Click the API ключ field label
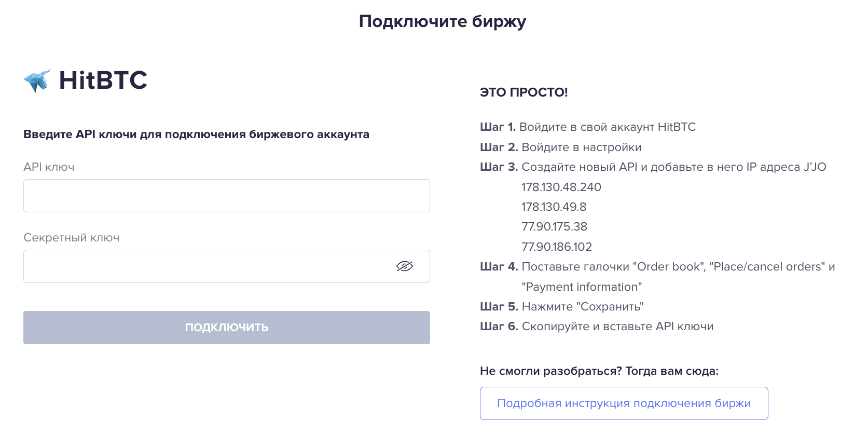868x433 pixels. point(49,167)
